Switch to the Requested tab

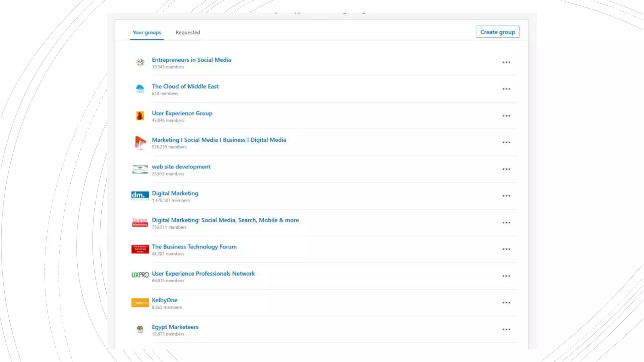click(x=188, y=32)
